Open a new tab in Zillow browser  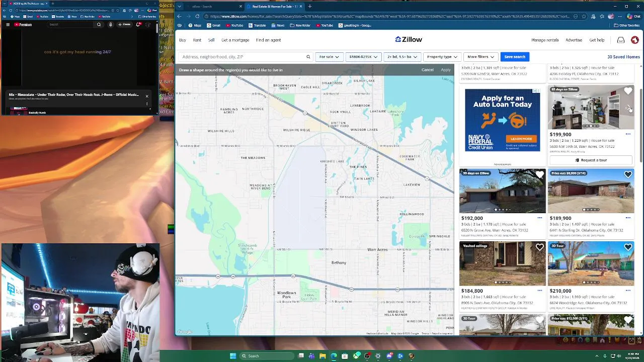[309, 7]
